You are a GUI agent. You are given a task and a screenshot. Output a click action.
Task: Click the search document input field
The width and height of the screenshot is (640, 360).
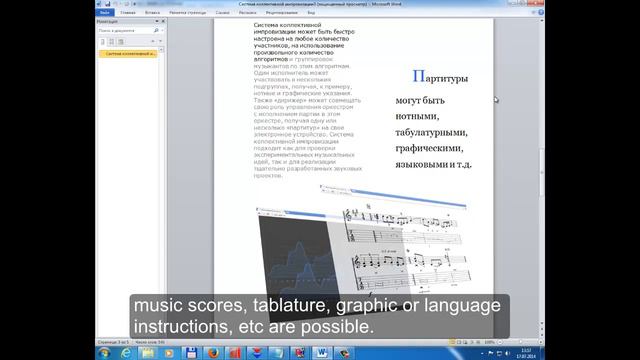pyautogui.click(x=124, y=31)
